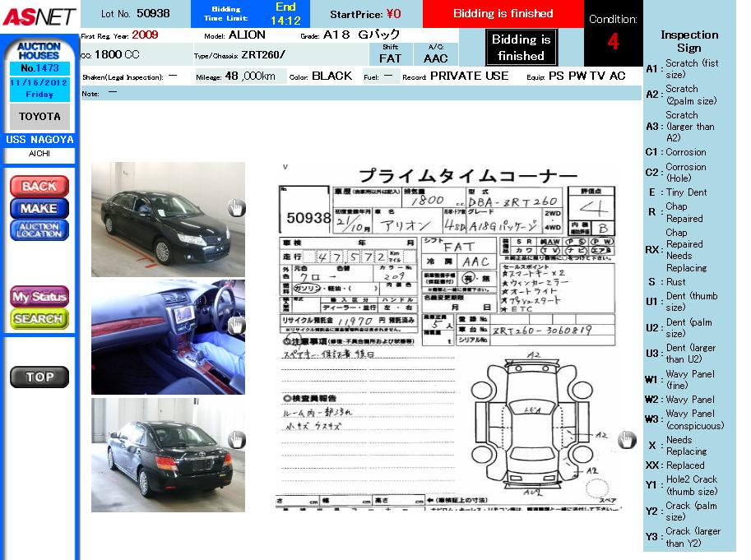This screenshot has height=560, width=751.
Task: Click hand zoom icon on interior photo
Action: pyautogui.click(x=236, y=325)
